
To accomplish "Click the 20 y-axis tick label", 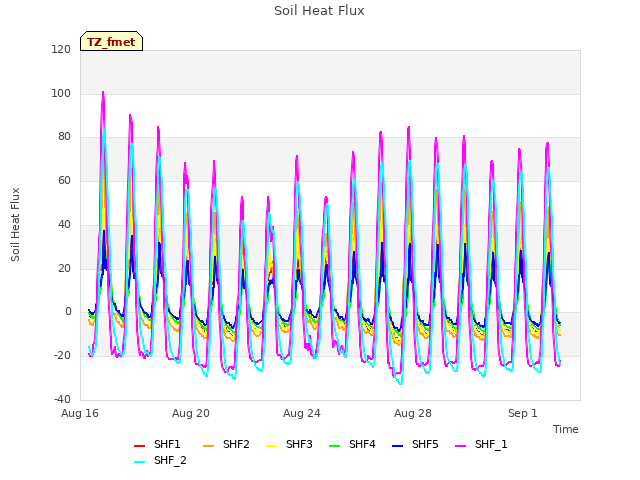I will [64, 269].
